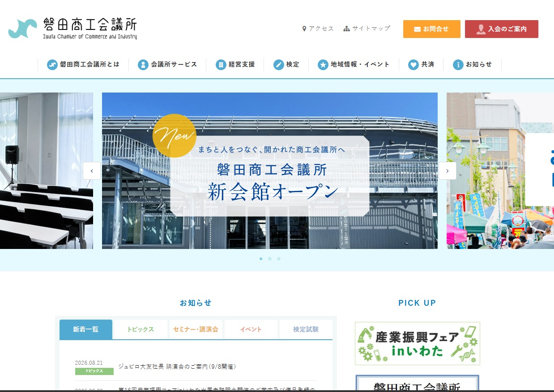Click the PICK UP section heading
Viewport: 554px width, 392px height.
(x=417, y=303)
